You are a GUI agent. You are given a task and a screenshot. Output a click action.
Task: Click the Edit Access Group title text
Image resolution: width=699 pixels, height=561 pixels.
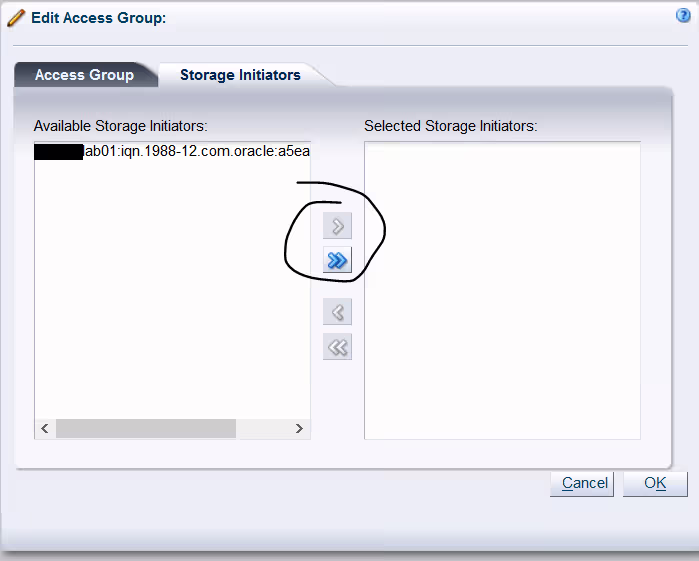point(98,18)
